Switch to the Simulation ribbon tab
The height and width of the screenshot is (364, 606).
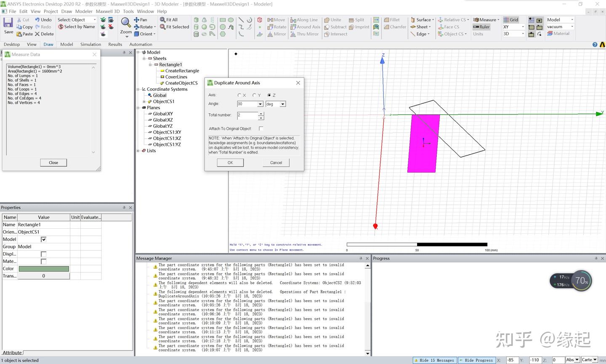click(90, 44)
